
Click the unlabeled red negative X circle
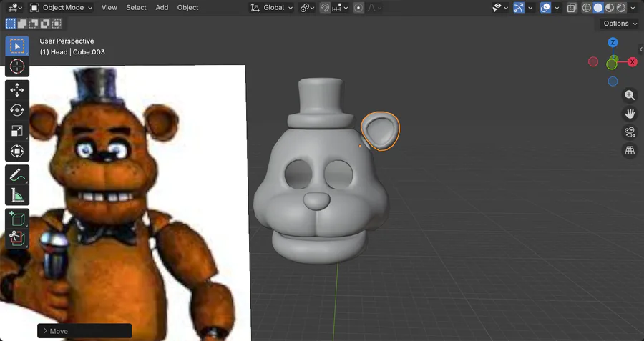[x=593, y=62]
